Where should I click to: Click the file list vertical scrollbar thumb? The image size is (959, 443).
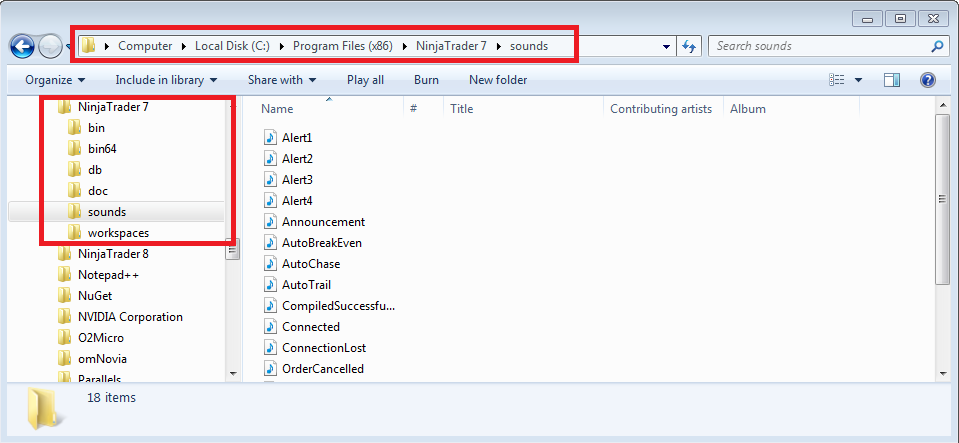[x=942, y=198]
